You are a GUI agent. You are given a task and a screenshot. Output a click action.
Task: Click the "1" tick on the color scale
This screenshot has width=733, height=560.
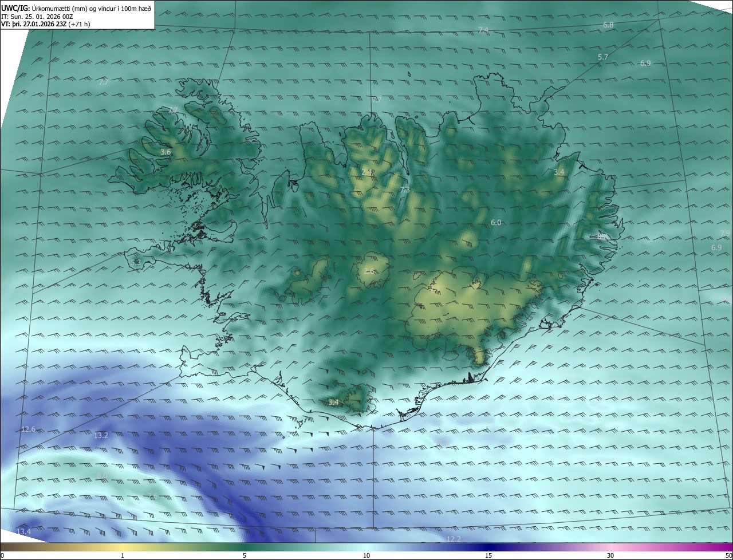coord(123,555)
